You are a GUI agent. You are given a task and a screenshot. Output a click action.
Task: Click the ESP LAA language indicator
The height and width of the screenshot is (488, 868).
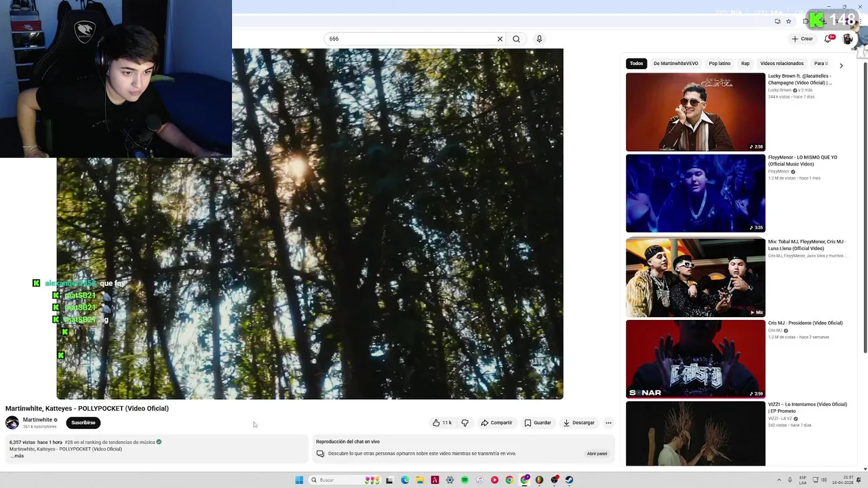[x=803, y=480]
